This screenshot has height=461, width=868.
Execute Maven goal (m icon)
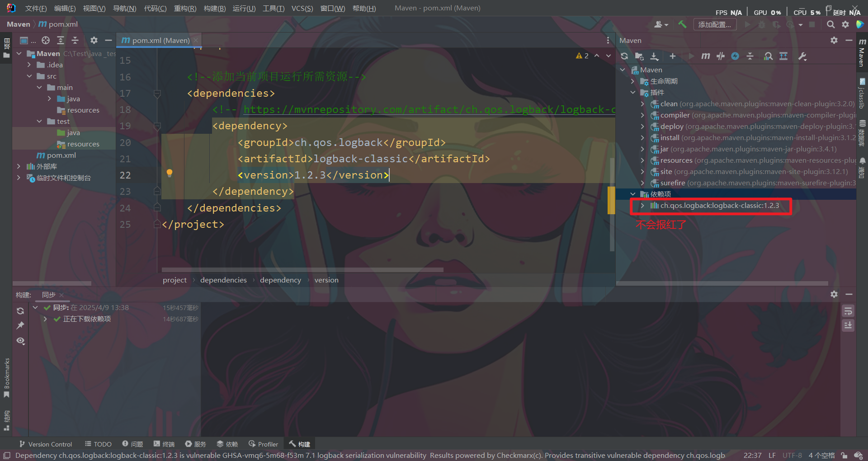(x=705, y=56)
